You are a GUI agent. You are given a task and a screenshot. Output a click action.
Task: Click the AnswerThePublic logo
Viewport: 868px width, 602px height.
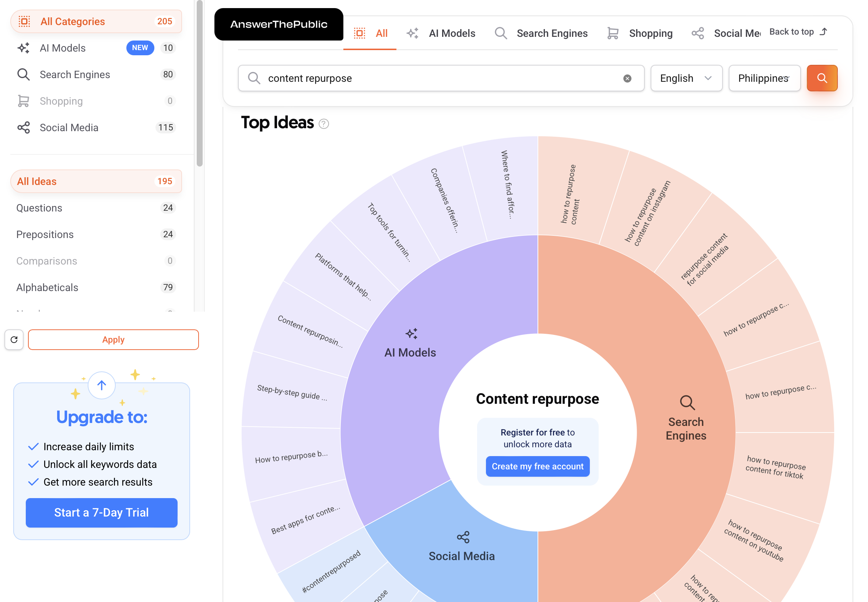click(x=279, y=24)
